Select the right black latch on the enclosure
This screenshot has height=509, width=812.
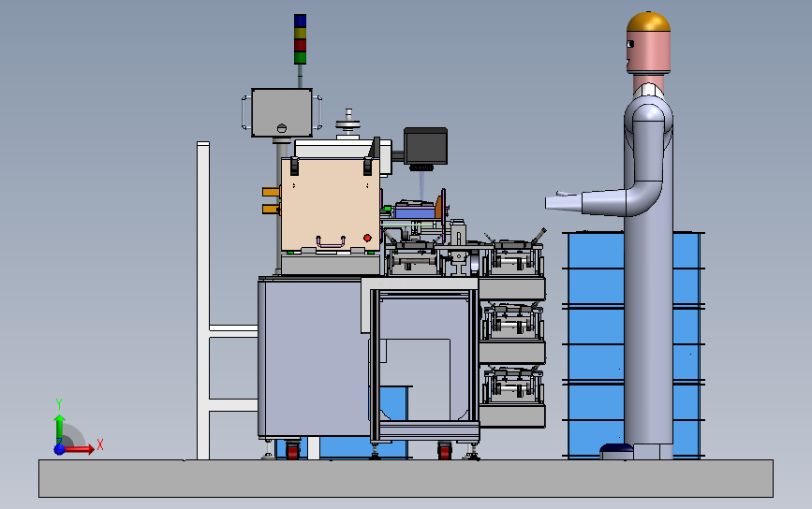click(x=368, y=166)
